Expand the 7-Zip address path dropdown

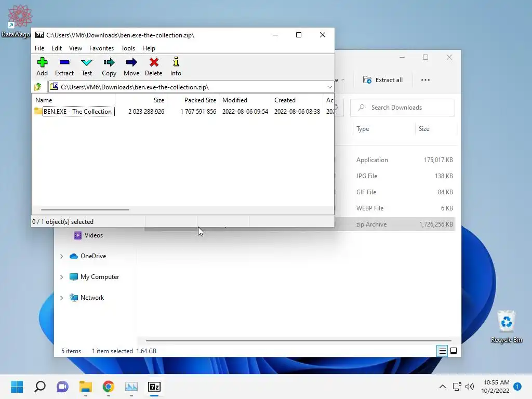pos(329,87)
